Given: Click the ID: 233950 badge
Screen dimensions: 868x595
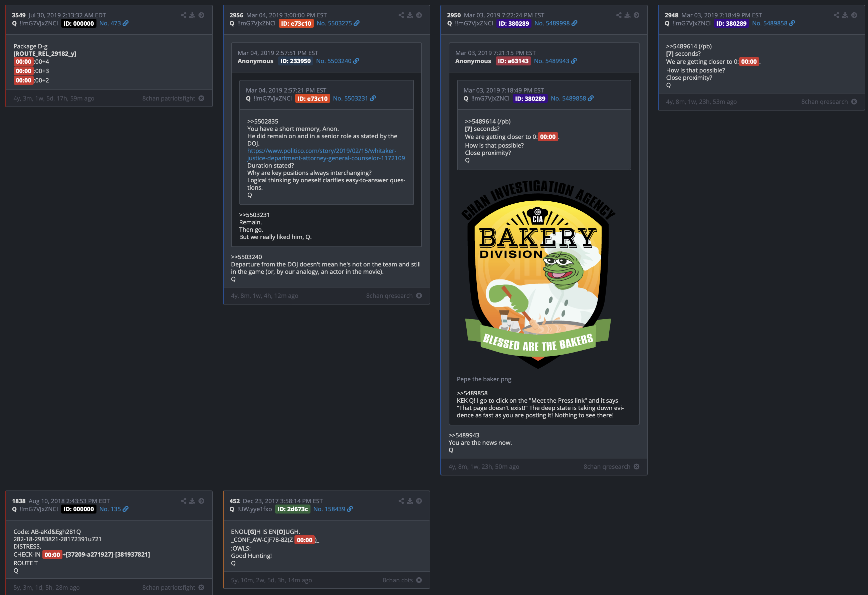Looking at the screenshot, I should pyautogui.click(x=295, y=61).
